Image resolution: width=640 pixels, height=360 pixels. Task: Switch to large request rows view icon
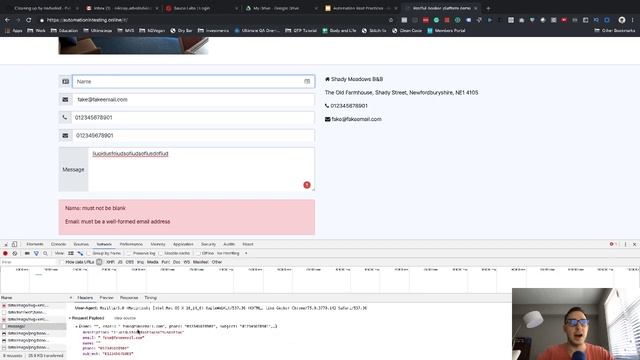pyautogui.click(x=71, y=253)
